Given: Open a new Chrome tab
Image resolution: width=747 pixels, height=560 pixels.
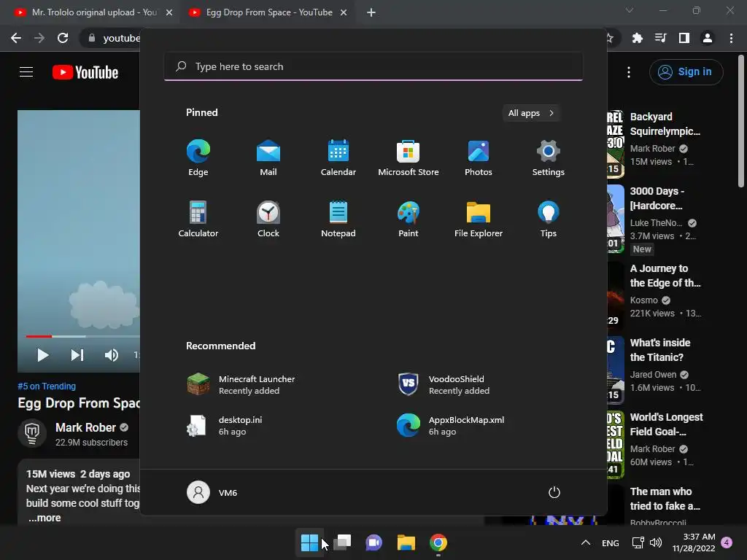Looking at the screenshot, I should point(371,12).
